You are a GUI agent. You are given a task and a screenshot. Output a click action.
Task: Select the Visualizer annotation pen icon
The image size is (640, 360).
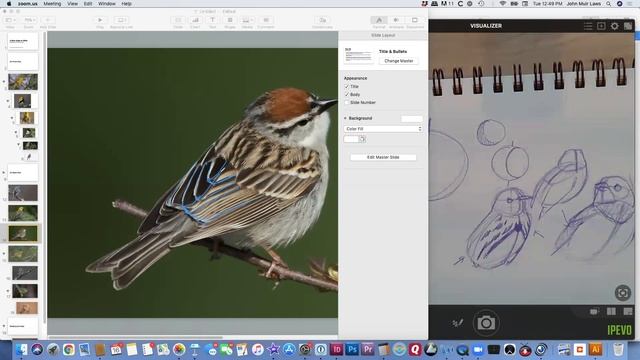point(458,323)
